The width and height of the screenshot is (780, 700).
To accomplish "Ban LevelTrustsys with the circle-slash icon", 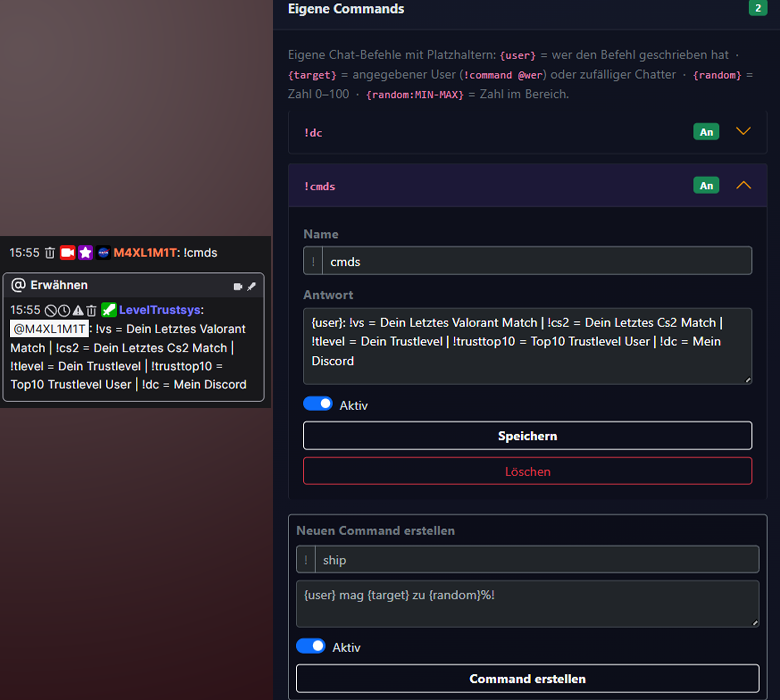I will [50, 310].
